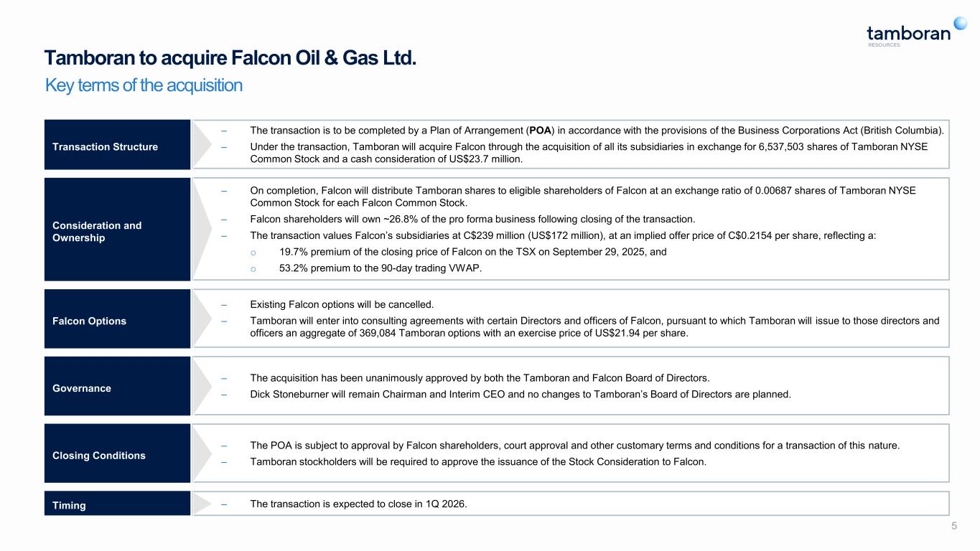Screen dimensions: 980x551
Task: Click the slide page number 5
Action: click(x=954, y=527)
